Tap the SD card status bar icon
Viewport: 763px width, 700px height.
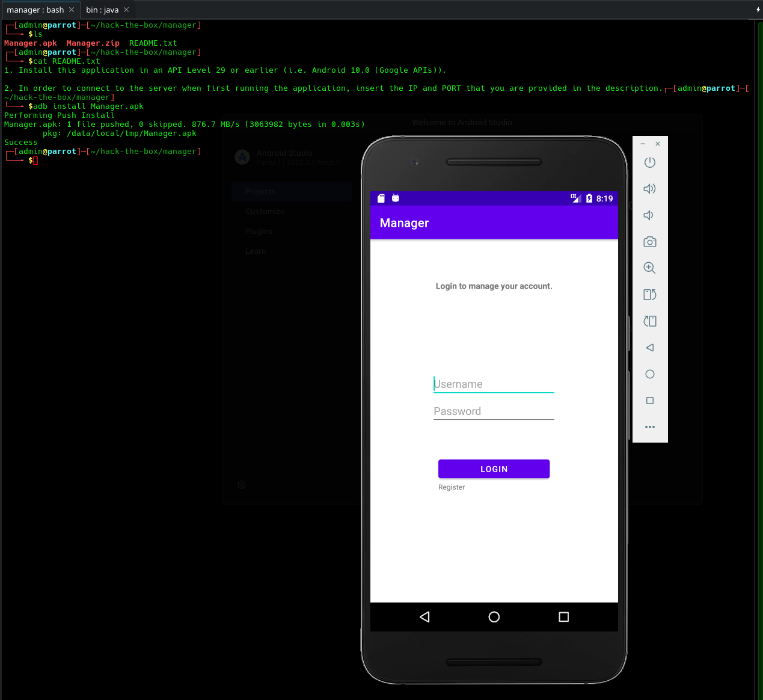[x=381, y=198]
